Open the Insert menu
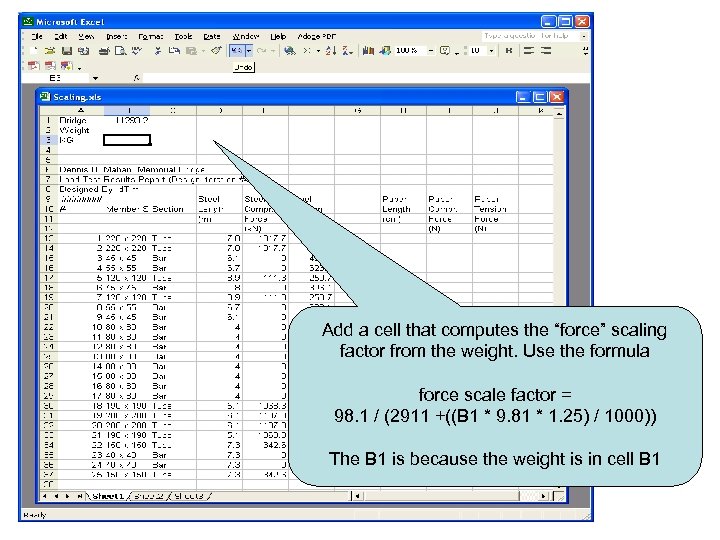The width and height of the screenshot is (720, 540). (117, 36)
